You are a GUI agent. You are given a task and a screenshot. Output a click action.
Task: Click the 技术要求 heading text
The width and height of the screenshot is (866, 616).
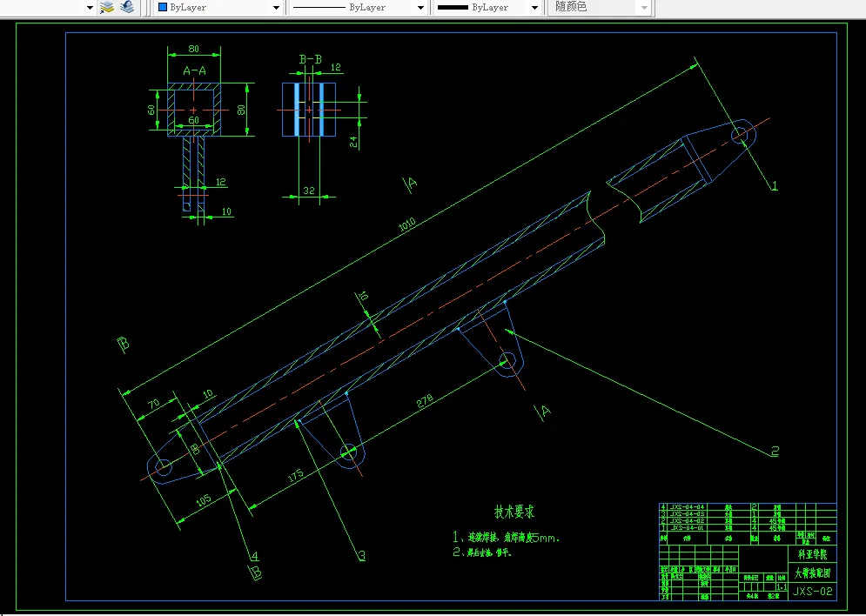(x=514, y=512)
